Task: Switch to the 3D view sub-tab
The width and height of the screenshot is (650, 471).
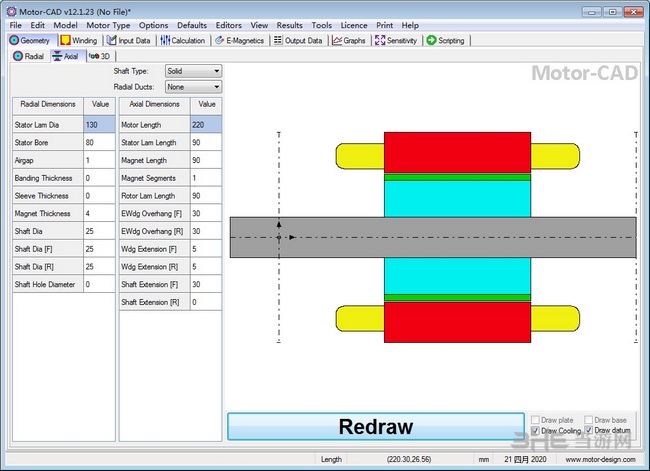Action: pyautogui.click(x=99, y=56)
